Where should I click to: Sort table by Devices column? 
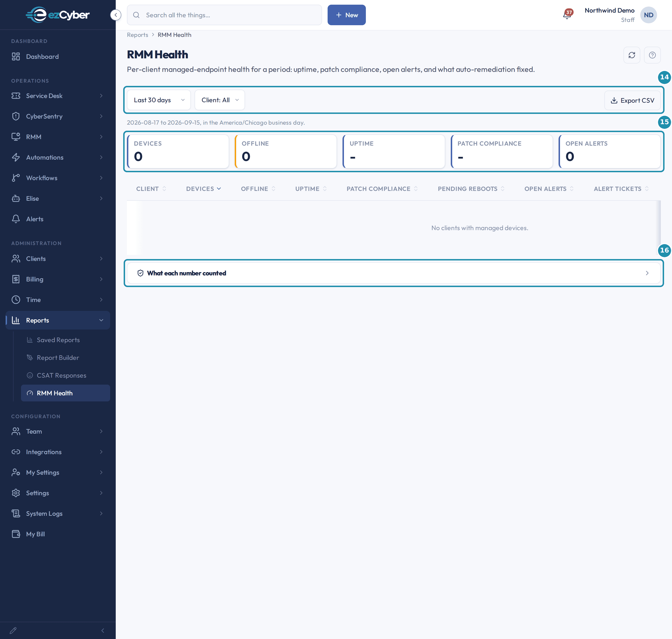pyautogui.click(x=204, y=189)
